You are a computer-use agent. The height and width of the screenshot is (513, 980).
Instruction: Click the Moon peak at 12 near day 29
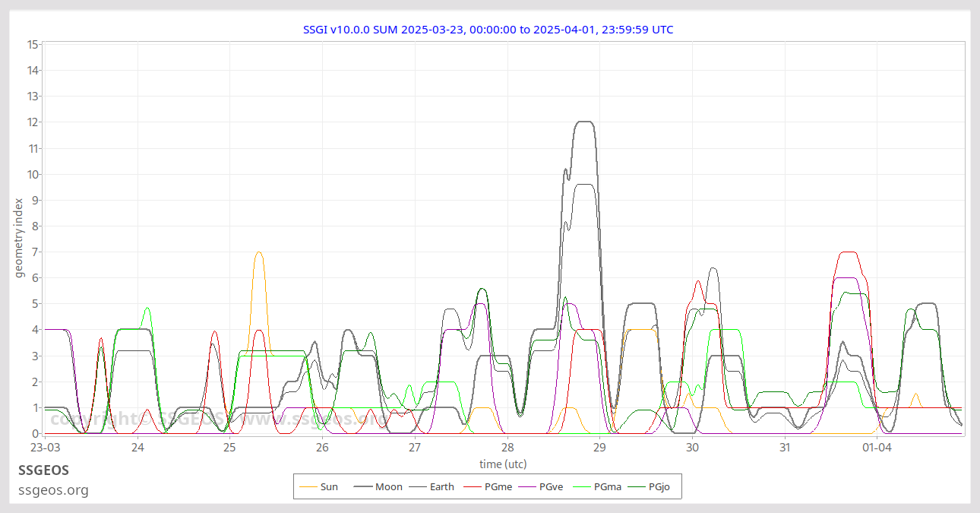584,122
